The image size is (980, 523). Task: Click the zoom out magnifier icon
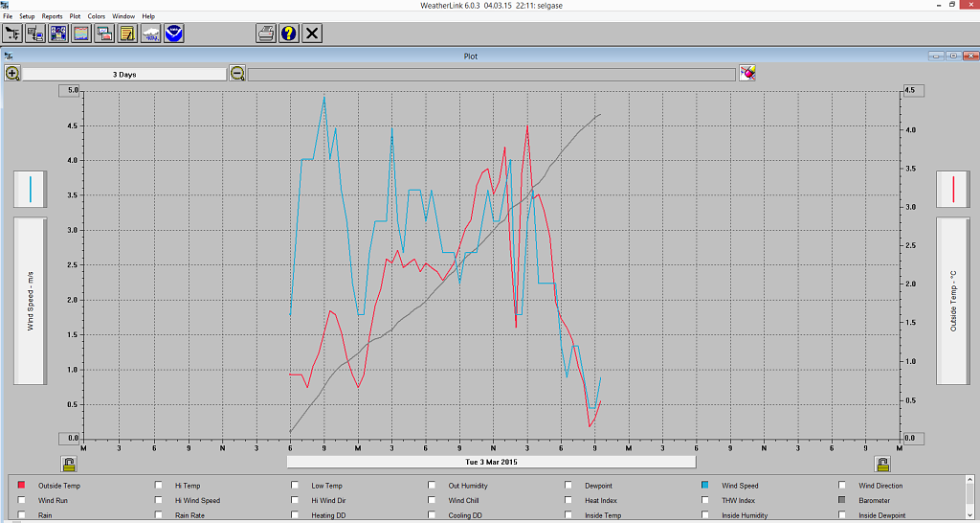point(237,74)
